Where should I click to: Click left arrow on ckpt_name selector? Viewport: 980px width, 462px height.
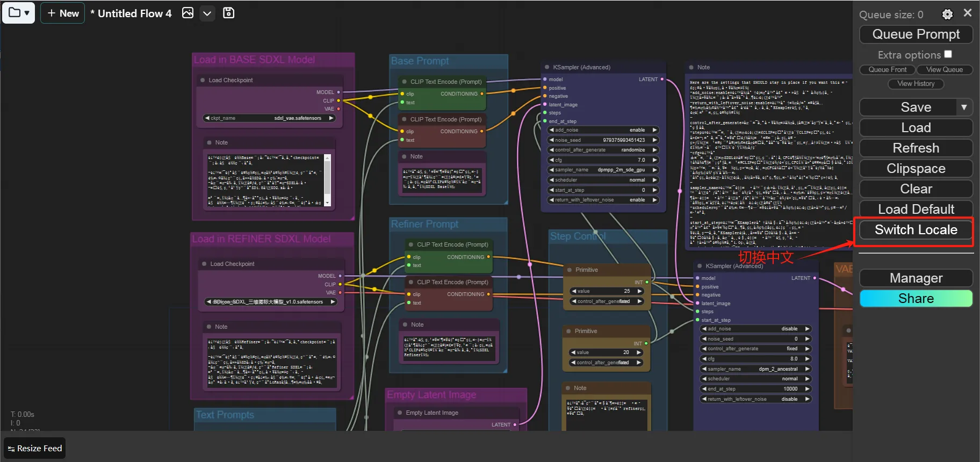(207, 118)
